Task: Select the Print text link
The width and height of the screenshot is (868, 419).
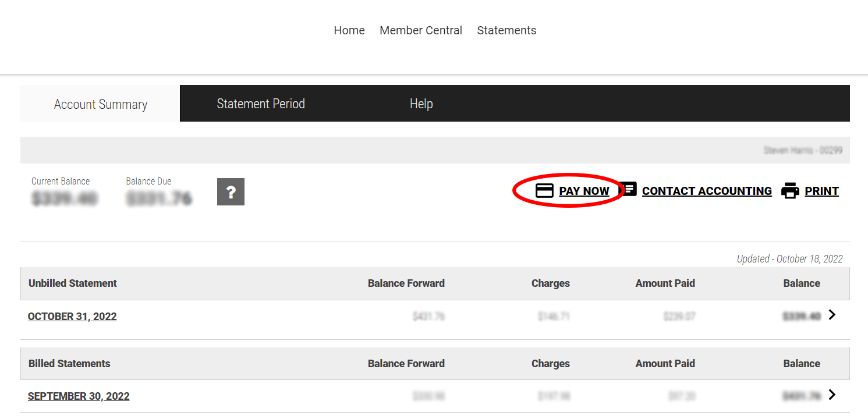Action: [x=821, y=191]
